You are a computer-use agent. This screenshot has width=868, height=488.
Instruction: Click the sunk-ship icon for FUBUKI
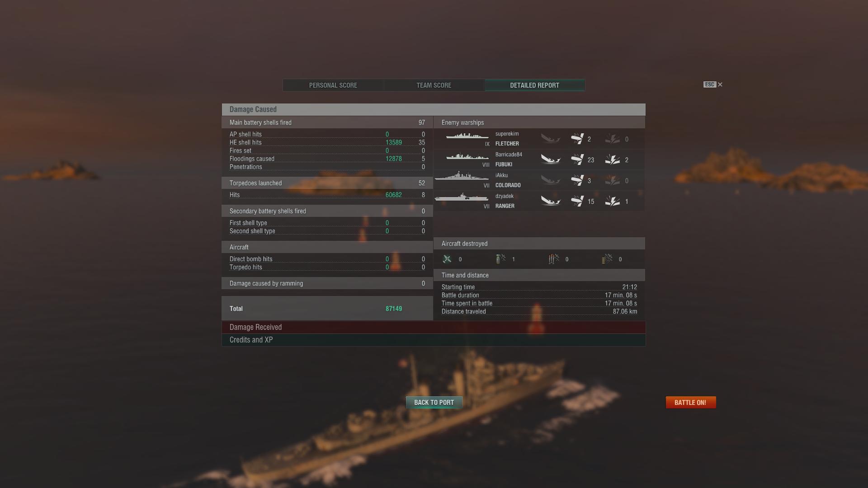point(550,160)
